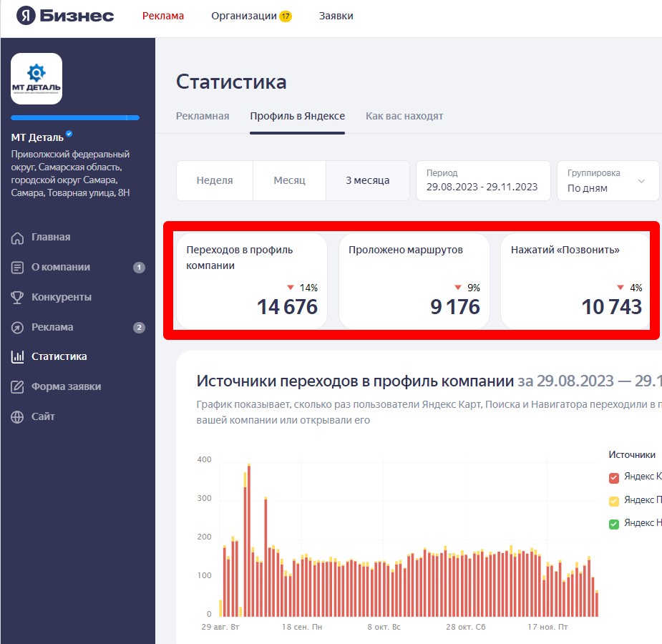
Task: Click the Яндекс Бизнес logo
Action: point(65,16)
